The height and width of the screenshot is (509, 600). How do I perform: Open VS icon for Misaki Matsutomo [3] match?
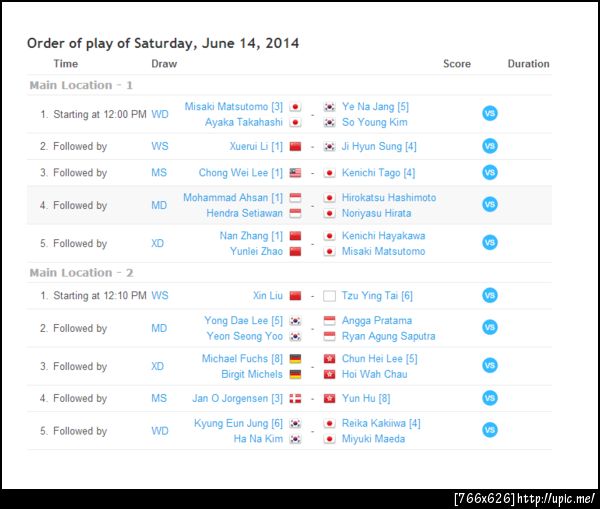coord(490,114)
